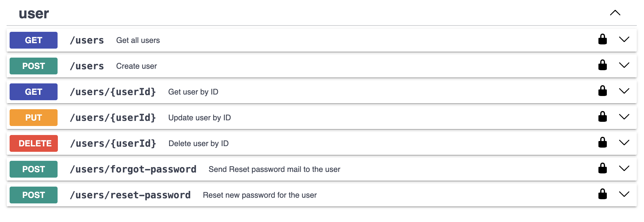
Task: Expand the /users/forgot-password endpoint
Action: 624,169
